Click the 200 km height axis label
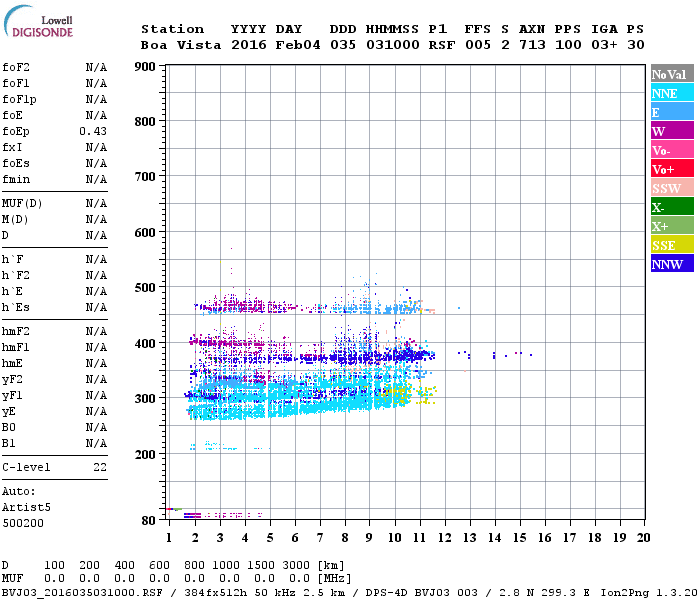This screenshot has width=700, height=600. 145,454
